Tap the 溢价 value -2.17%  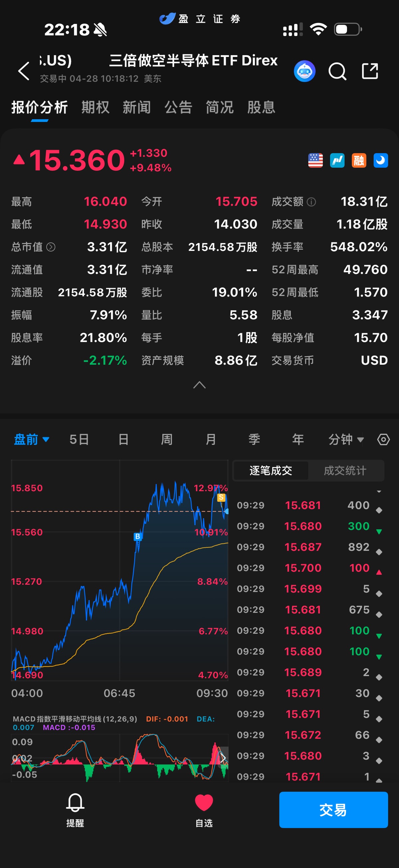click(x=105, y=360)
